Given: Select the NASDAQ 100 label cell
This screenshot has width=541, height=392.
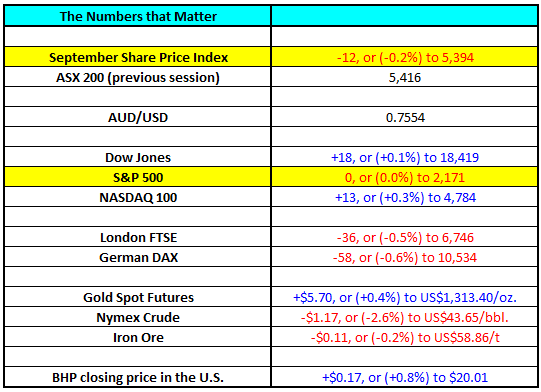Looking at the screenshot, I should click(x=138, y=197).
